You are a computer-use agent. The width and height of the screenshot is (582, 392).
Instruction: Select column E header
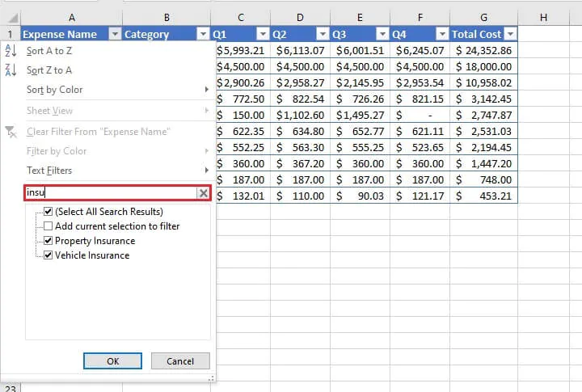tap(360, 18)
